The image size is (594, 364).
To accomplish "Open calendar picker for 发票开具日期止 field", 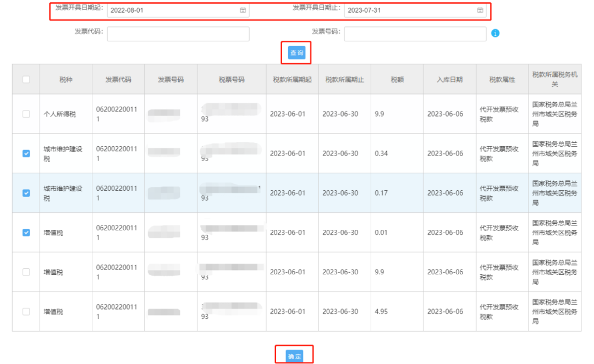I will point(480,10).
